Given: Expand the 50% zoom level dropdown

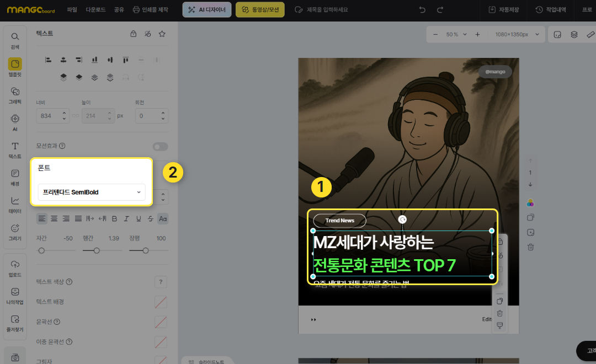Looking at the screenshot, I should (457, 34).
